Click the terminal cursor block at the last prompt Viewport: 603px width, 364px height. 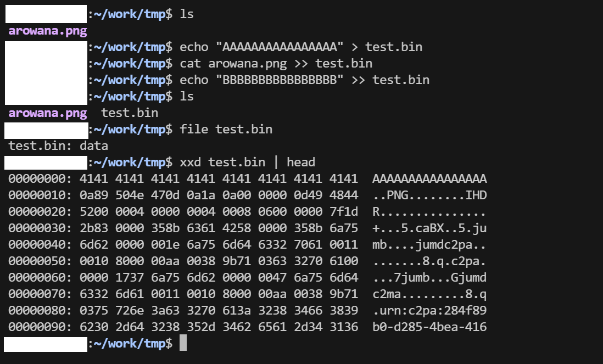tap(183, 344)
